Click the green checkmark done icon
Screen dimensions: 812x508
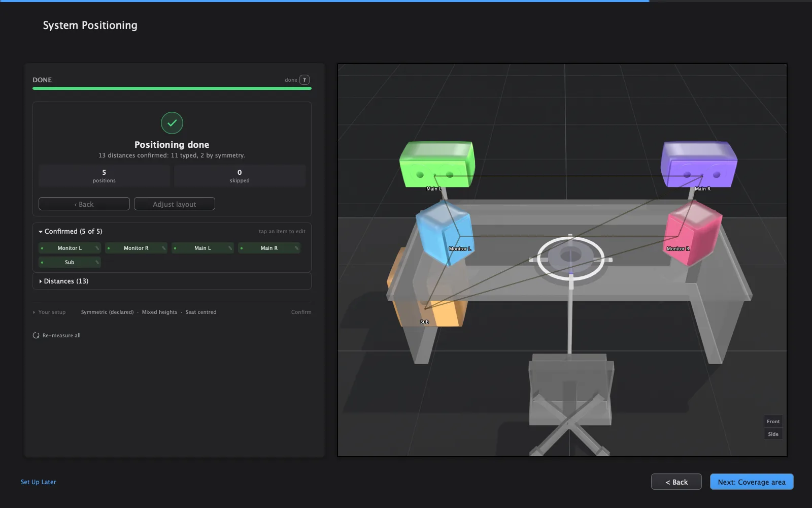[x=172, y=123]
